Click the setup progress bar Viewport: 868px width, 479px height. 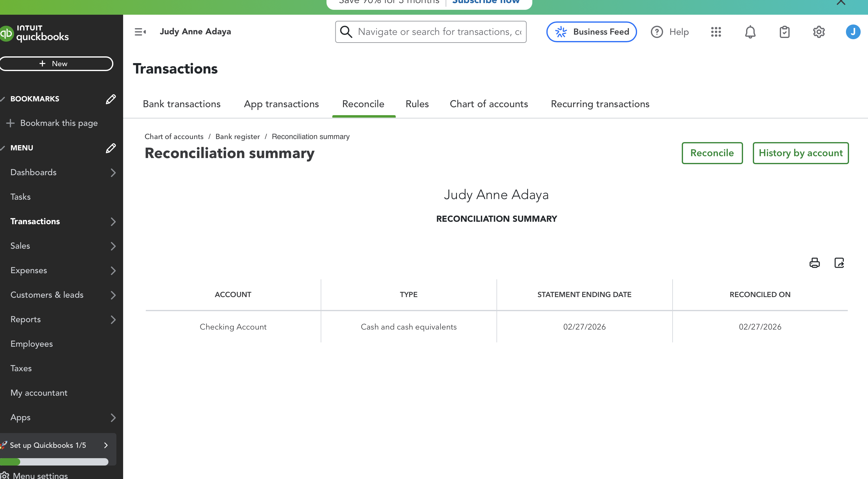pos(54,462)
